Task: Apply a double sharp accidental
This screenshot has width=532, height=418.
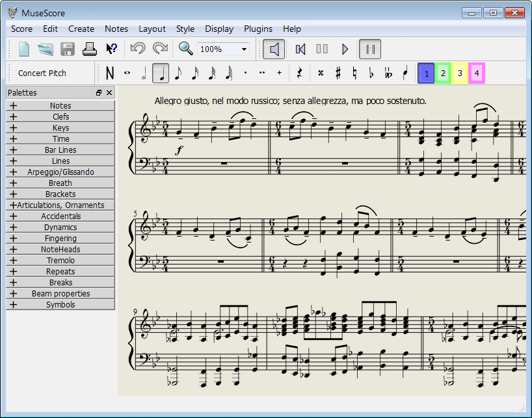Action: [321, 73]
